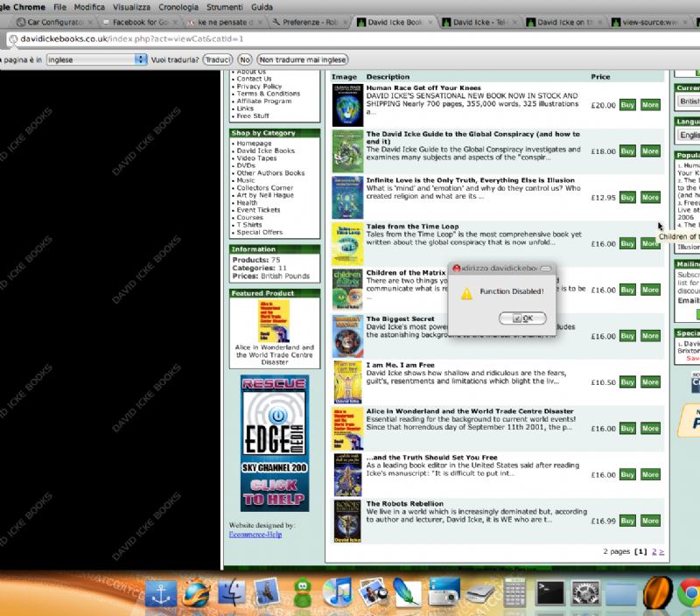This screenshot has height=616, width=700.
Task: Click OK in the Function Disabled dialog
Action: [522, 318]
